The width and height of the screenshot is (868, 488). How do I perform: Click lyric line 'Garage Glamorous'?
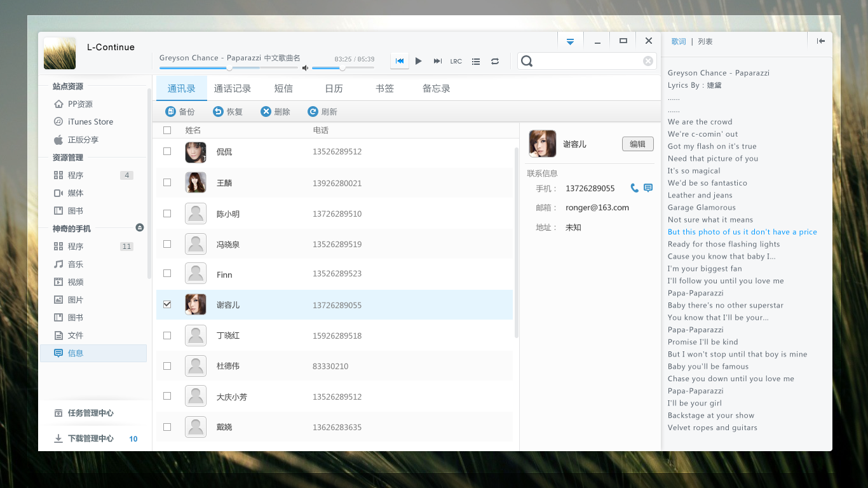tap(702, 207)
